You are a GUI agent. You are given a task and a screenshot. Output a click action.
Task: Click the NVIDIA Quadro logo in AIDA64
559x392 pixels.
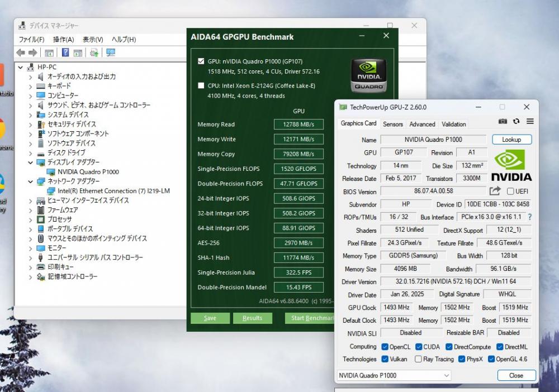tap(368, 76)
